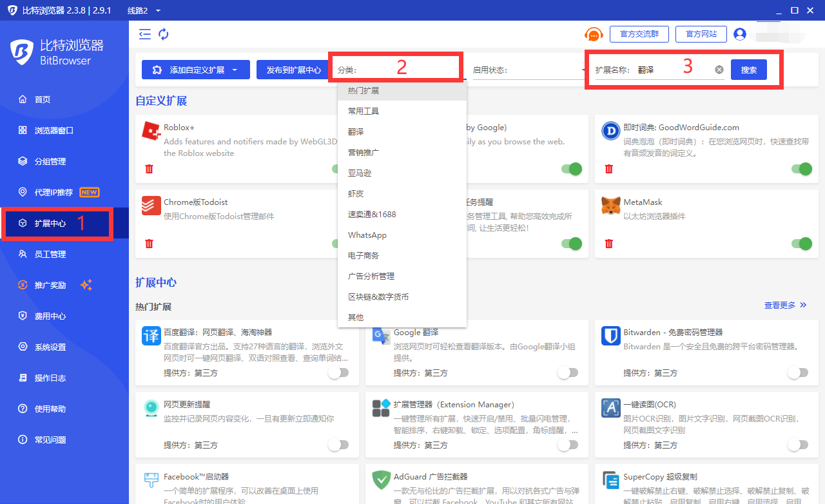Open the 启用状态 dropdown
825x504 pixels.
tap(527, 70)
